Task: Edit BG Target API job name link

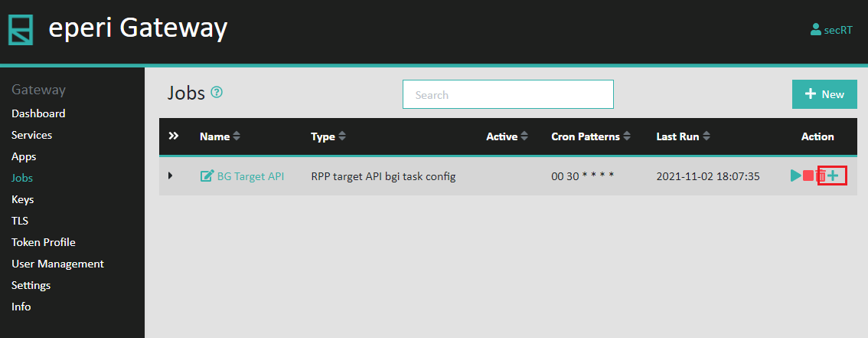Action: [242, 176]
